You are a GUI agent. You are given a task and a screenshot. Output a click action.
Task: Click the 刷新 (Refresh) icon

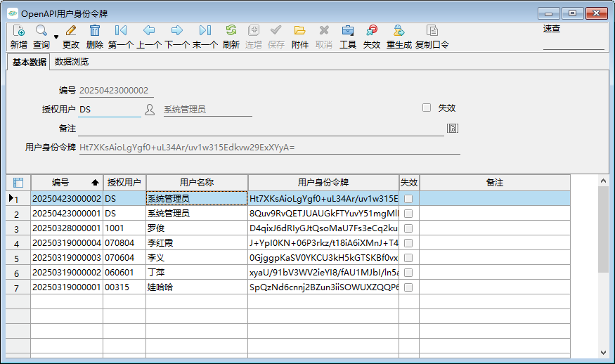[231, 31]
